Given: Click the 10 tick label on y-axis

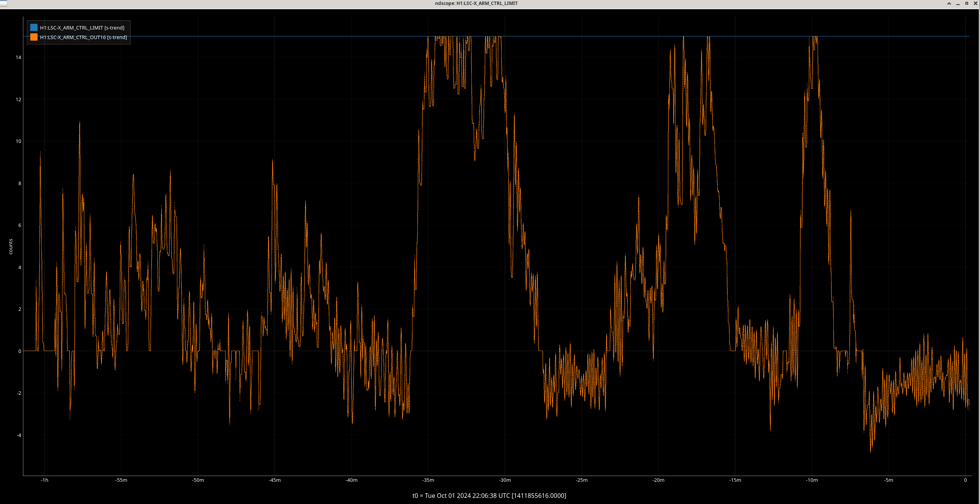Looking at the screenshot, I should tap(18, 141).
